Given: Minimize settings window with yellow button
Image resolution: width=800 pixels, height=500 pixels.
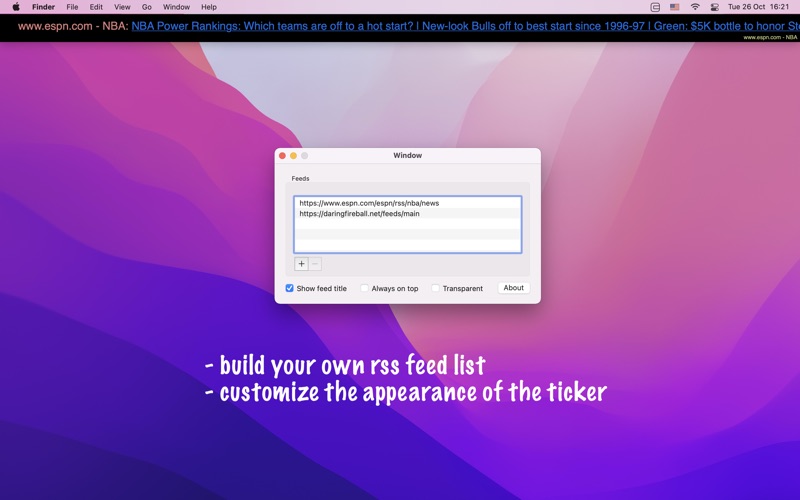Looking at the screenshot, I should [293, 156].
